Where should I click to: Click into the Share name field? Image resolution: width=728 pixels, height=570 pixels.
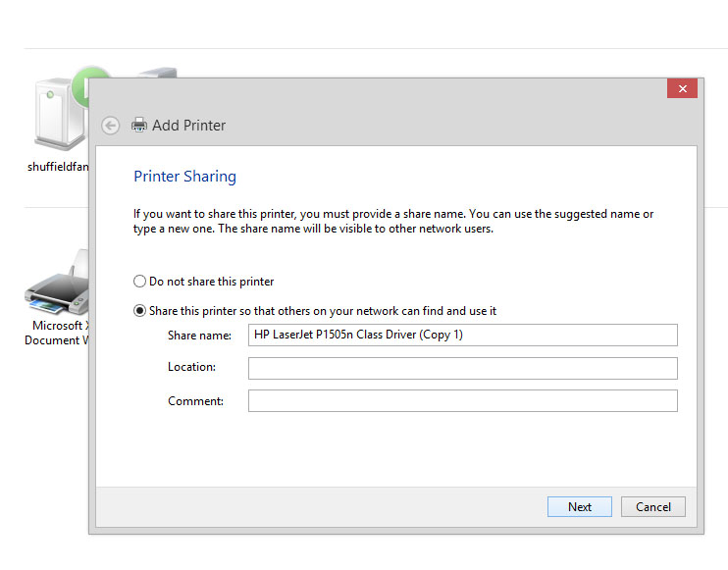(463, 336)
